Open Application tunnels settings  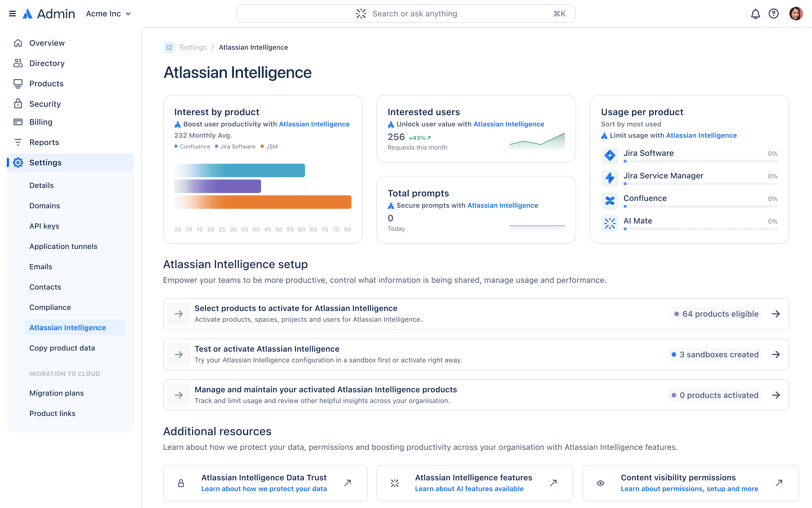click(x=63, y=246)
